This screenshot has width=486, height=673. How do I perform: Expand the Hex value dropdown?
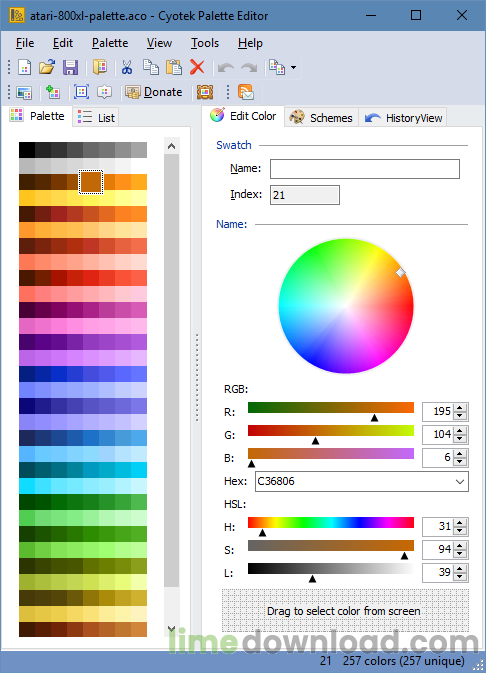point(460,482)
